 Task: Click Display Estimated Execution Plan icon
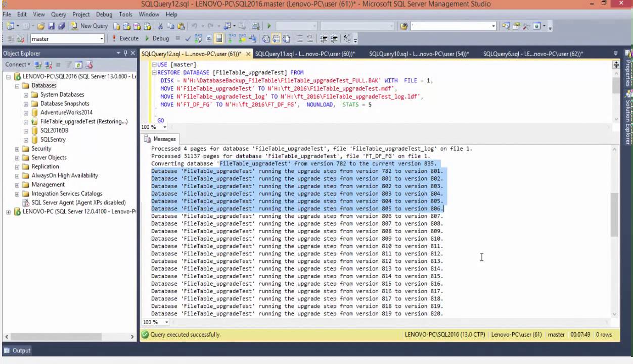pos(198,38)
